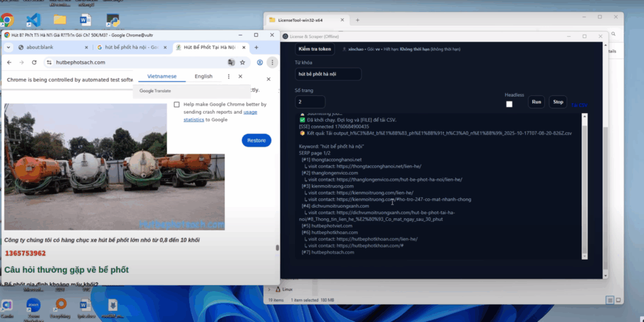Select Vietnamese in the Translate popup
Image resolution: width=644 pixels, height=322 pixels.
click(162, 76)
